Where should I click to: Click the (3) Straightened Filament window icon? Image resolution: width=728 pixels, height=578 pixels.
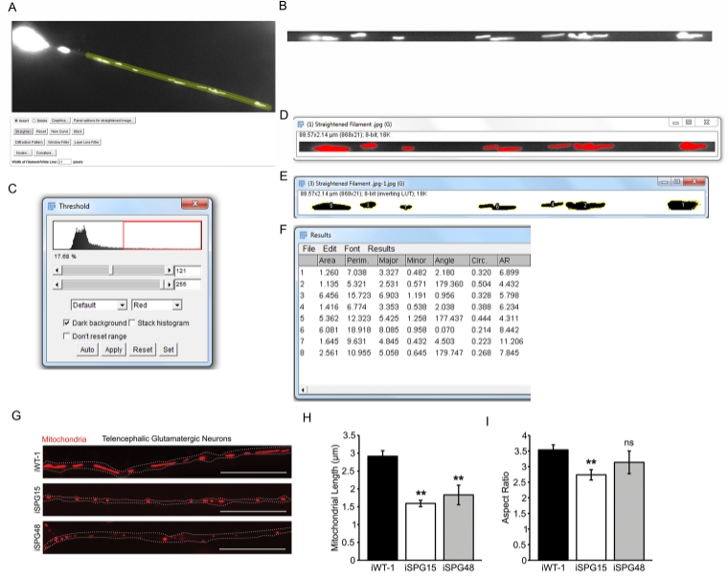click(302, 183)
